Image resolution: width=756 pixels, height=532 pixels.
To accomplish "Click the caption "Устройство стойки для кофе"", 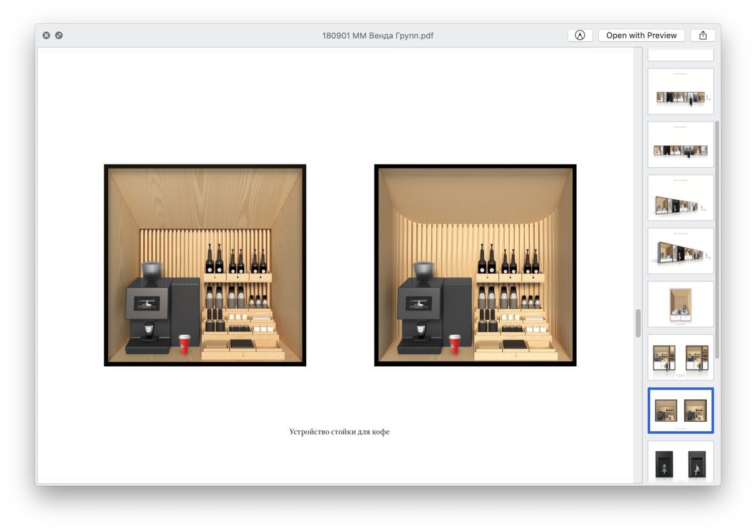I will [x=339, y=432].
